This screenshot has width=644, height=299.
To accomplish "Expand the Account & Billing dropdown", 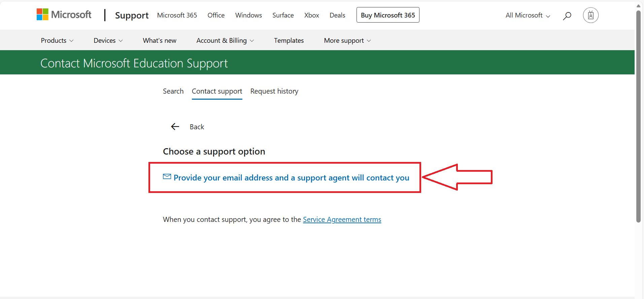I will (225, 40).
